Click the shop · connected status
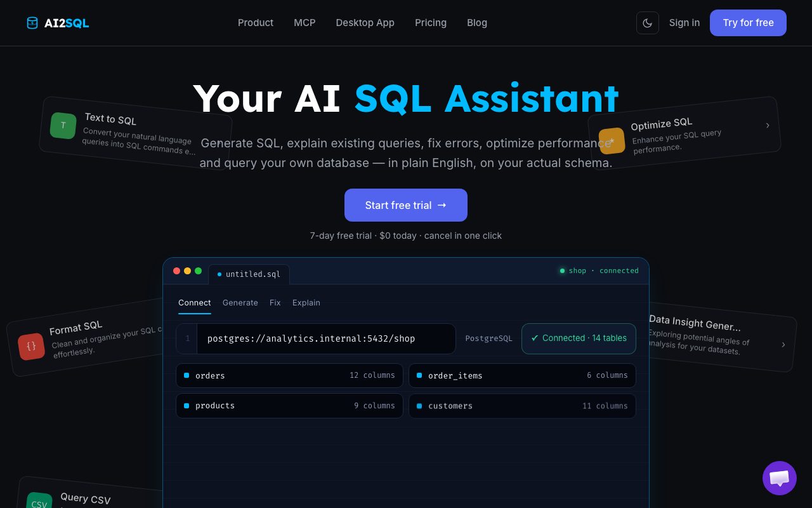The width and height of the screenshot is (812, 508). coord(599,271)
